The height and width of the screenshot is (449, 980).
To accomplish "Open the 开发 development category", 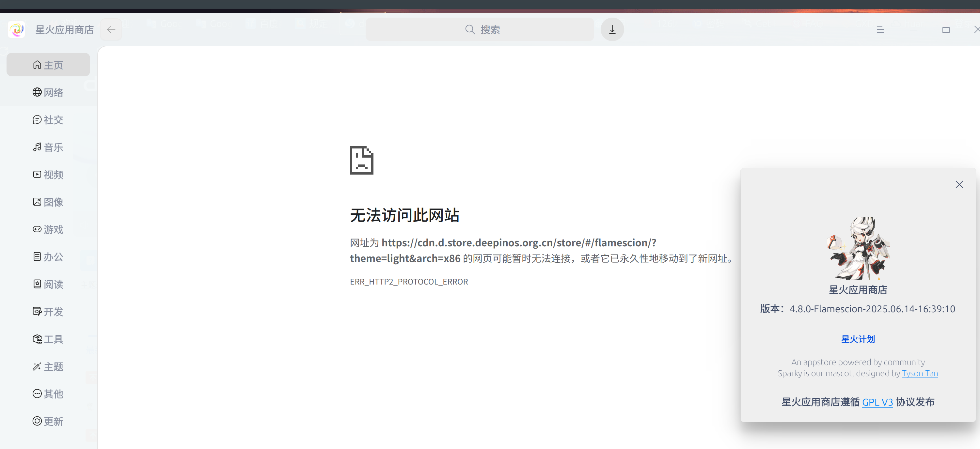I will [48, 311].
